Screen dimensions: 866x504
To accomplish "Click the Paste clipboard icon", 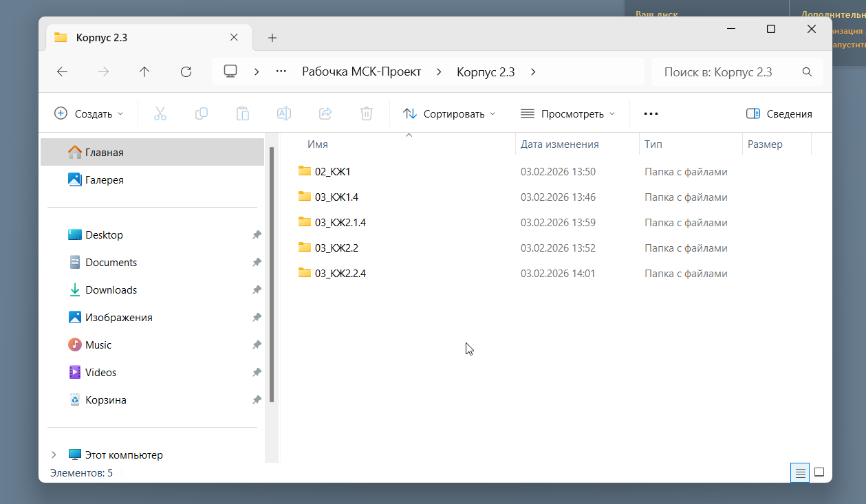I will point(243,113).
